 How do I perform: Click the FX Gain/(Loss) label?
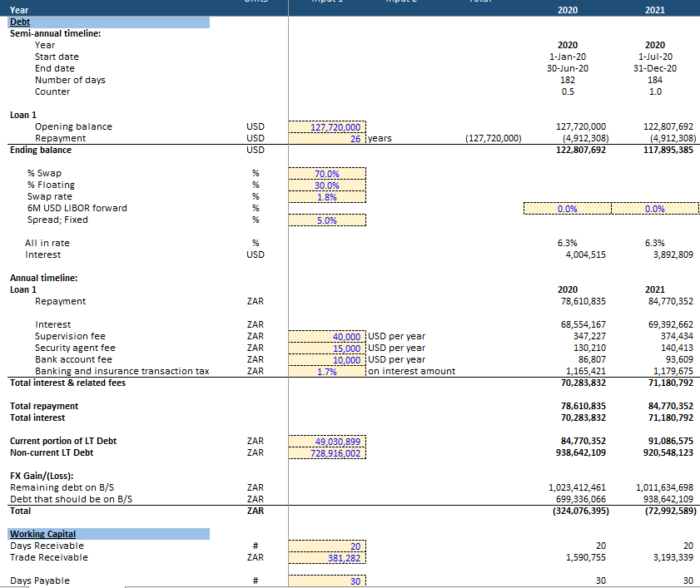click(42, 476)
